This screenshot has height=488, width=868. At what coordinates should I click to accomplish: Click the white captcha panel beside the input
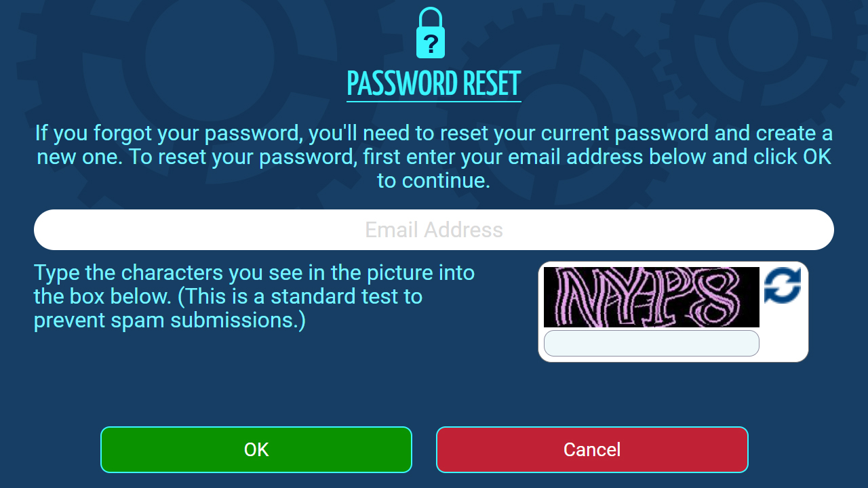[673, 312]
